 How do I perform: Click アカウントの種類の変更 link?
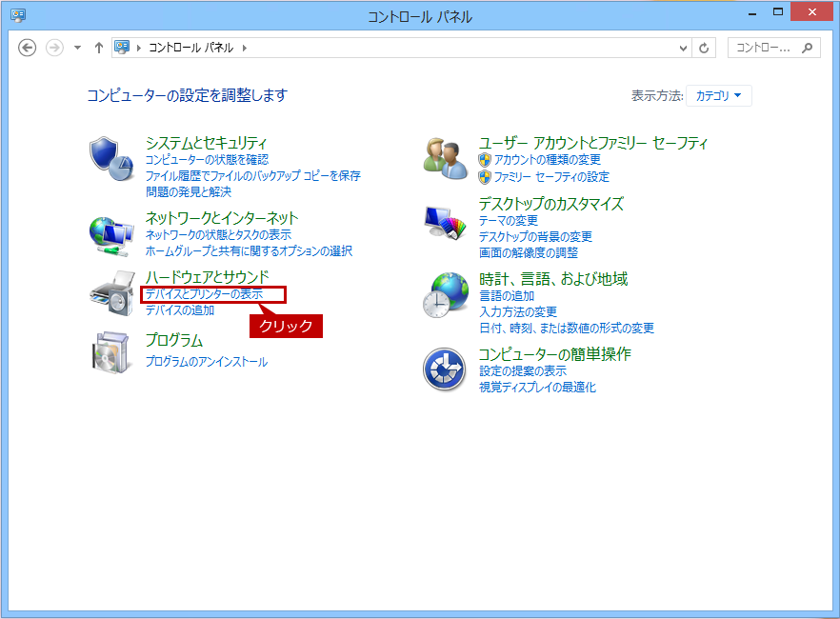(547, 160)
